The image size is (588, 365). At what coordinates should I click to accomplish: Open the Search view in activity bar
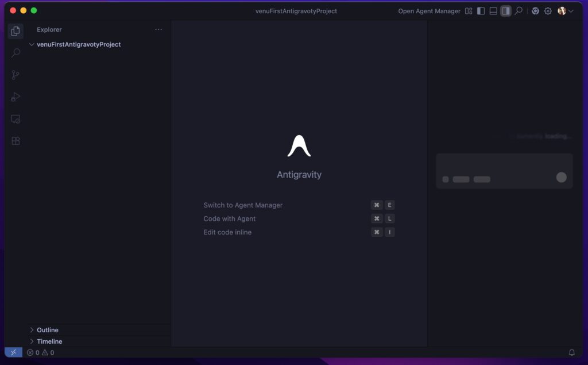click(x=16, y=53)
